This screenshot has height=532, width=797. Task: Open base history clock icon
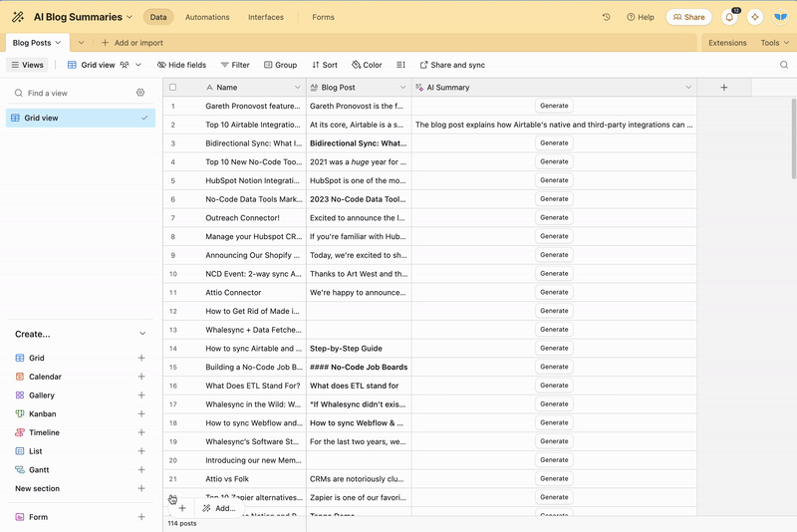point(606,17)
